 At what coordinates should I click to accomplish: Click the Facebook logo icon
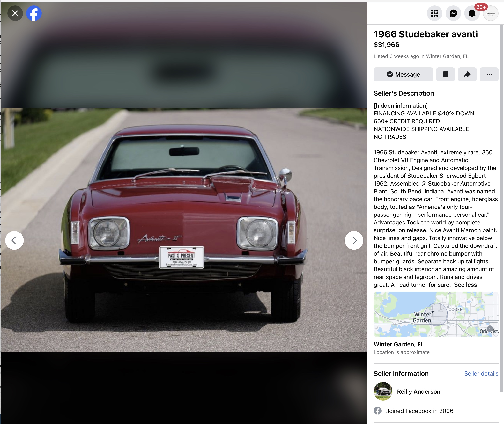coord(34,13)
